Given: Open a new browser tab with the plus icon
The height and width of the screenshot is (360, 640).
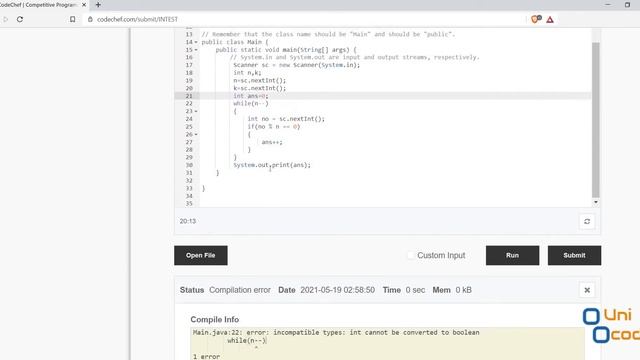Looking at the screenshot, I should pos(98,5).
